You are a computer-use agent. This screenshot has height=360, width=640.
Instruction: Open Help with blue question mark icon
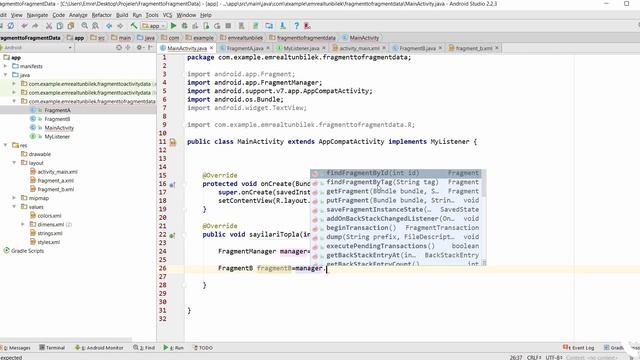pyautogui.click(x=297, y=26)
